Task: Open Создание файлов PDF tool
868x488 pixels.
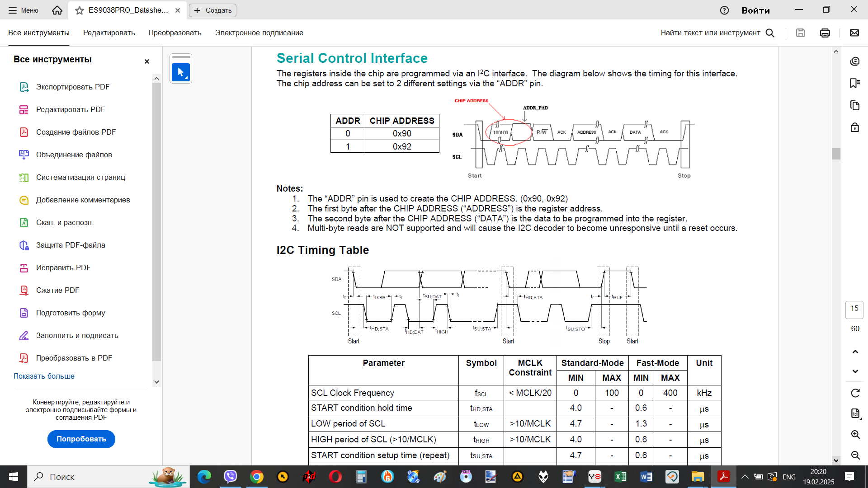Action: point(75,132)
